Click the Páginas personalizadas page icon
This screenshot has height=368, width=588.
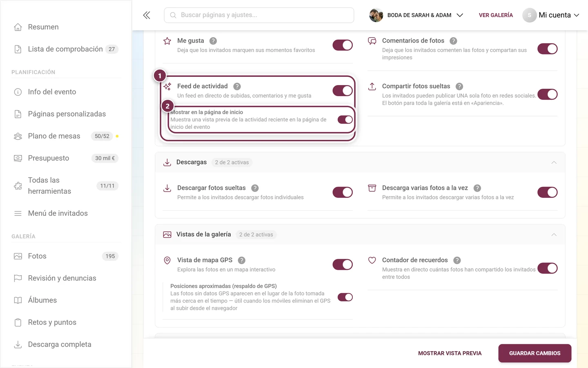[18, 114]
